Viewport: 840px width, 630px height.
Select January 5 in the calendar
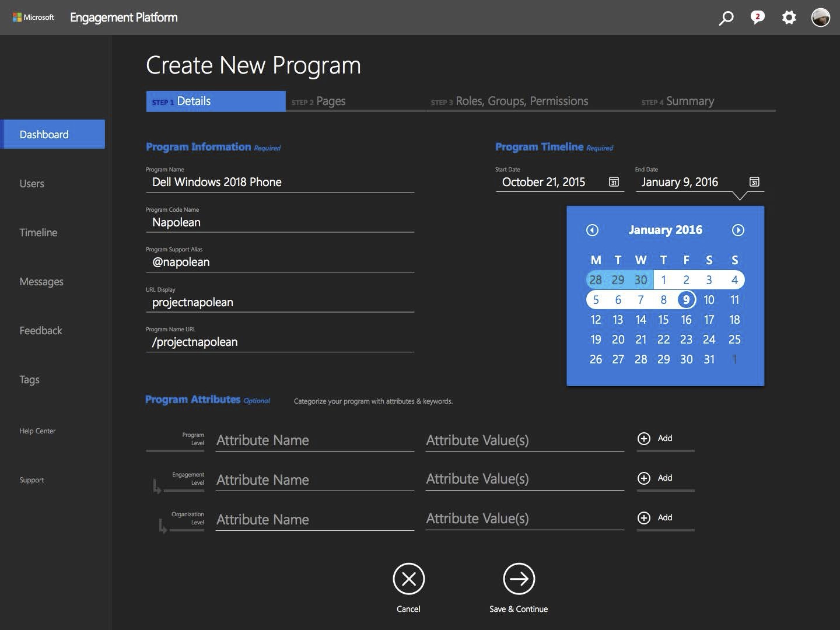(595, 300)
